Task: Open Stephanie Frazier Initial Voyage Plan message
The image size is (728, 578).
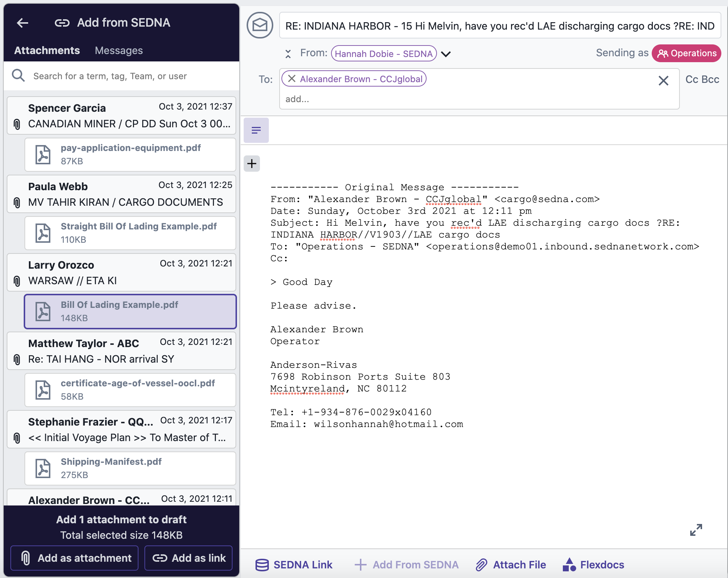Action: click(121, 429)
